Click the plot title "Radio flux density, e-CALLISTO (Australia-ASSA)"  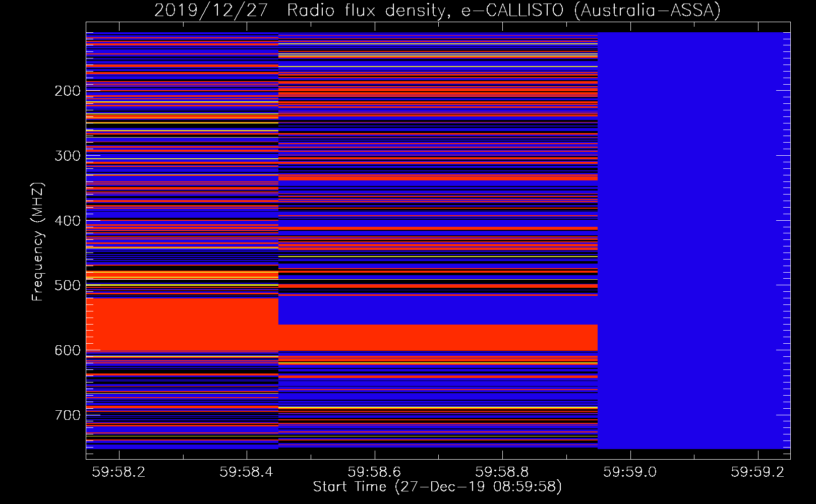tap(504, 10)
